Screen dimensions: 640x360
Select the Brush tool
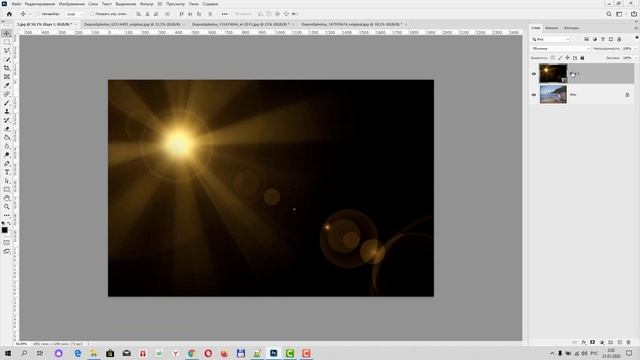coord(7,103)
